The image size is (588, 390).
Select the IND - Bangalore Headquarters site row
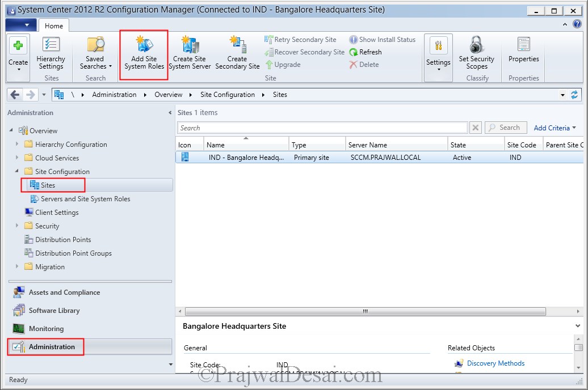coord(380,158)
